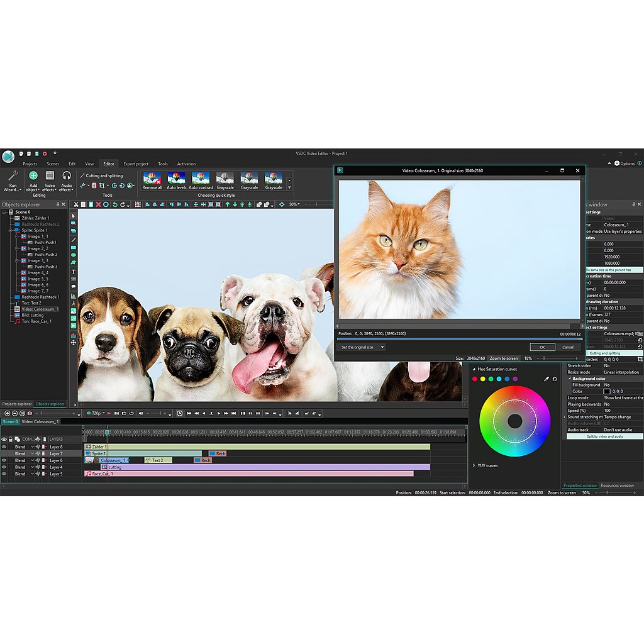This screenshot has width=644, height=644.
Task: Open the Audio effects headphones icon
Action: (x=66, y=176)
